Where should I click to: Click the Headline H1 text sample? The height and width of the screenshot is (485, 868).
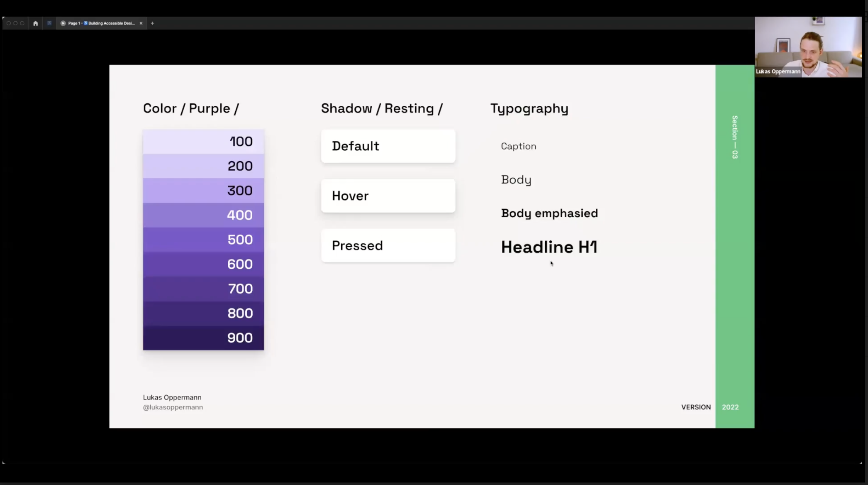[x=549, y=247]
